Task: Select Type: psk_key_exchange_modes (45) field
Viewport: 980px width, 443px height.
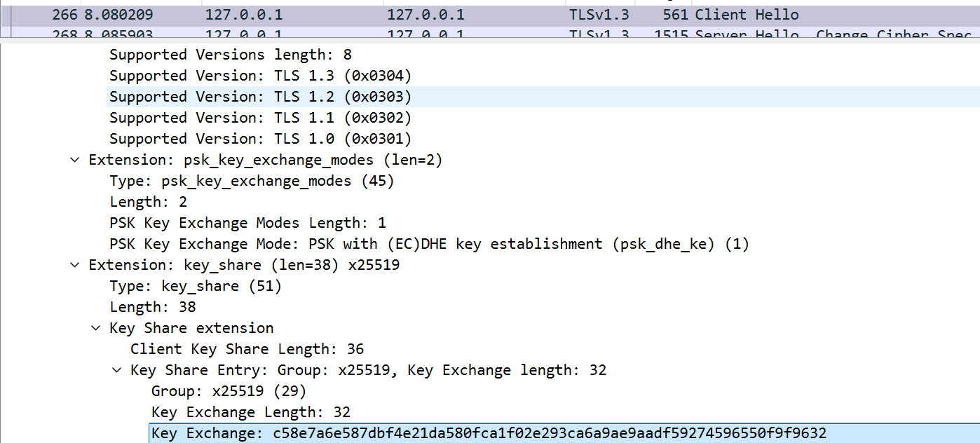Action: click(x=252, y=181)
